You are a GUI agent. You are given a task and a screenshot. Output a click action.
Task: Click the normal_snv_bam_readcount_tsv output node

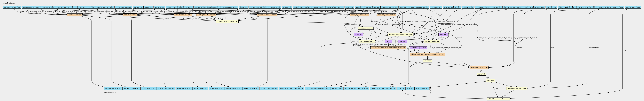(356, 88)
